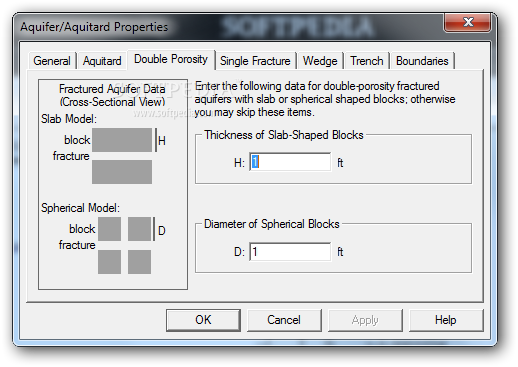Viewport: 518px width, 367px height.
Task: Click the Slab Model label
Action: pos(69,119)
